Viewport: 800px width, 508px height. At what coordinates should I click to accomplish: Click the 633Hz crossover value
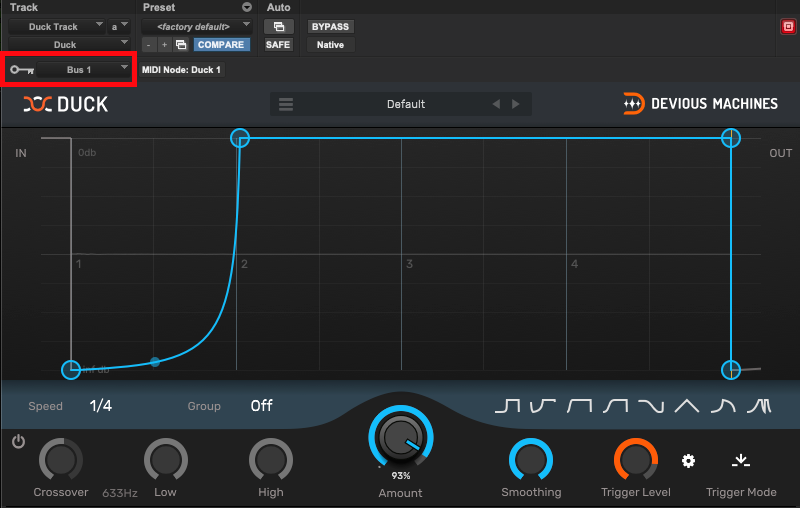(120, 493)
